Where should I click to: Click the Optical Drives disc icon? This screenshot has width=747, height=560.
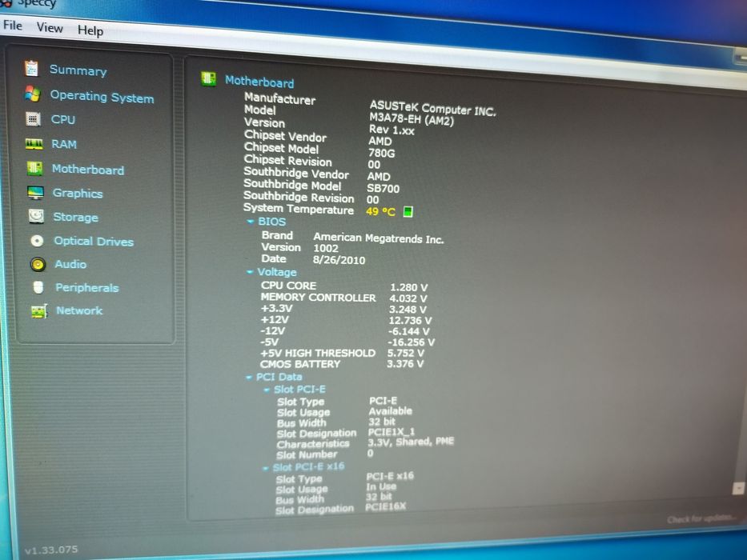37,241
